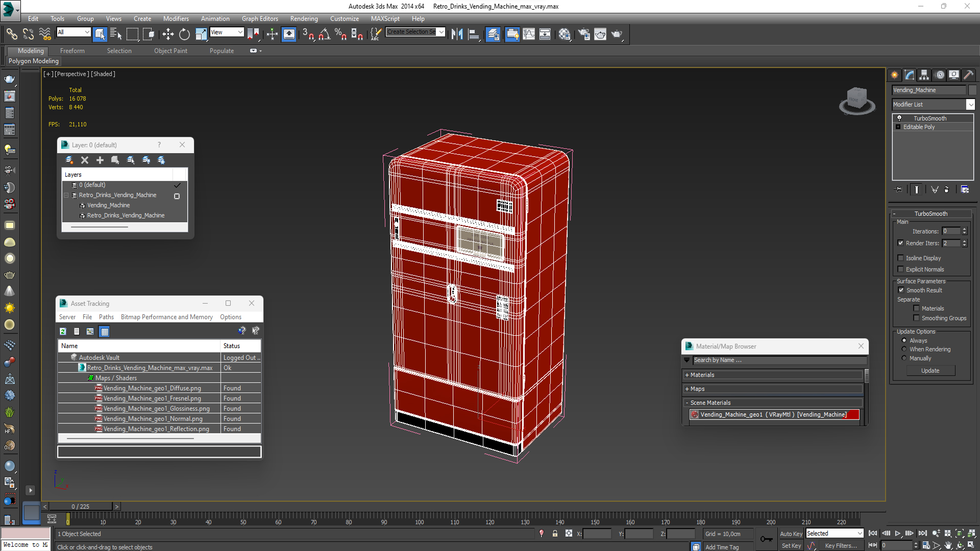Open the Material Editor icon
The height and width of the screenshot is (551, 980).
click(x=564, y=34)
